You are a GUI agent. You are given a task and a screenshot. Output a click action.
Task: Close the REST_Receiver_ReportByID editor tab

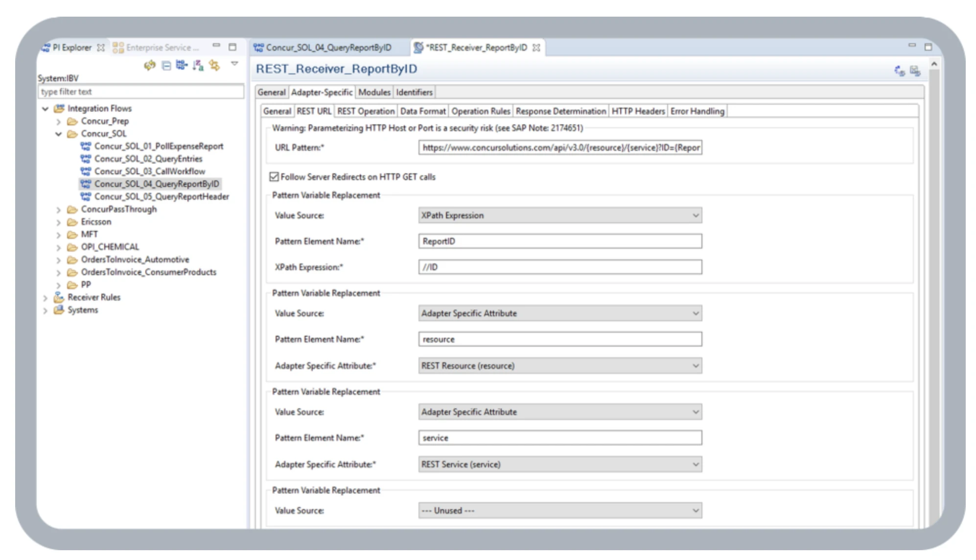tap(536, 47)
